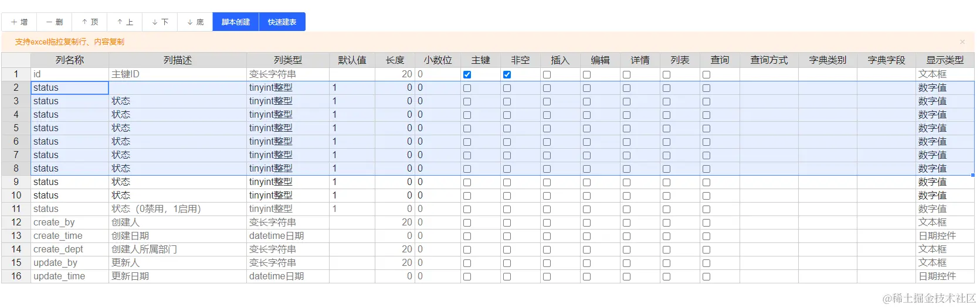Check 主键 for create_by row
Viewport: 980px width, 308px height.
467,223
